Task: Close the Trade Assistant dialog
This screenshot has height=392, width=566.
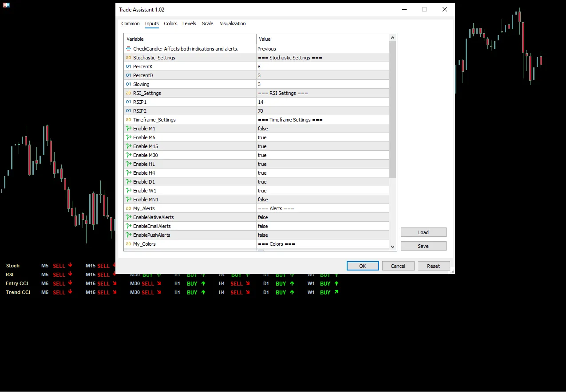Action: tap(444, 9)
